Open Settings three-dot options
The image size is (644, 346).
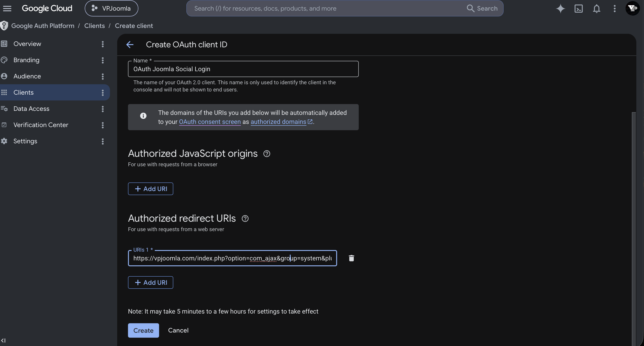point(103,141)
